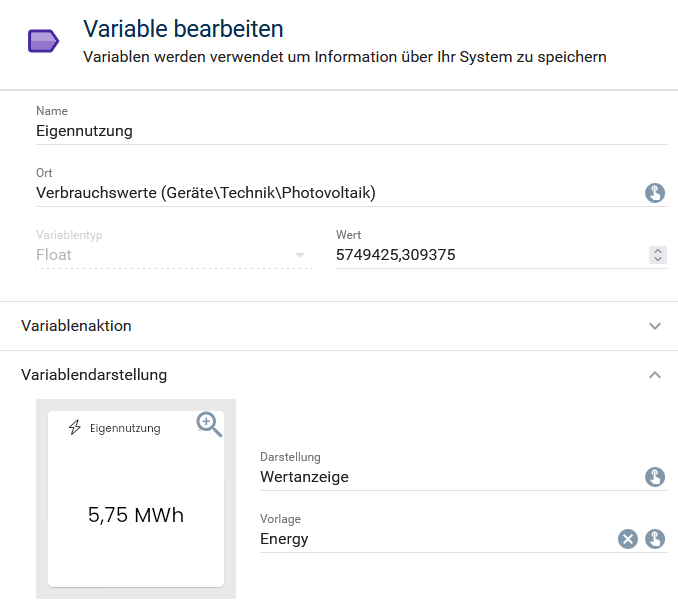Click the purple variable tag icon

tap(43, 41)
